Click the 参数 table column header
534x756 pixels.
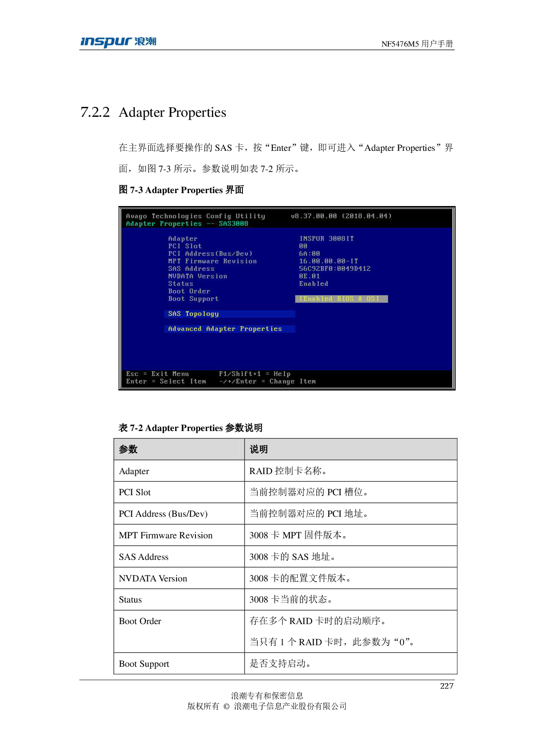[128, 449]
